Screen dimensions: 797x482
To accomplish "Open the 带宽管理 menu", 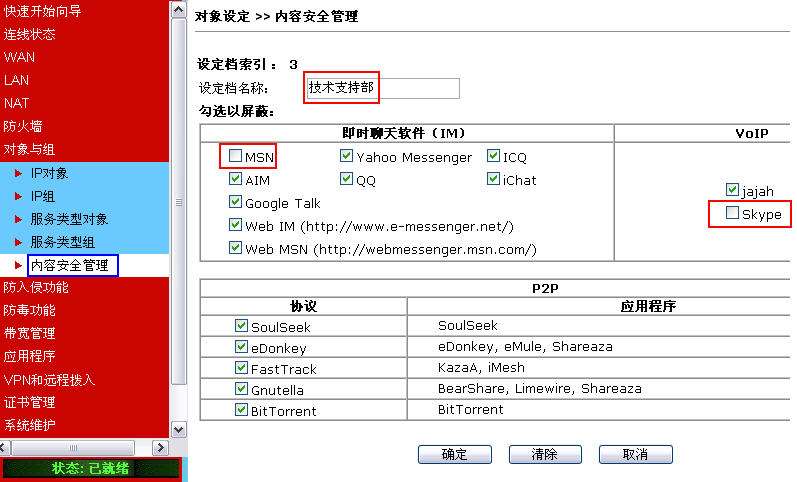I will [29, 334].
